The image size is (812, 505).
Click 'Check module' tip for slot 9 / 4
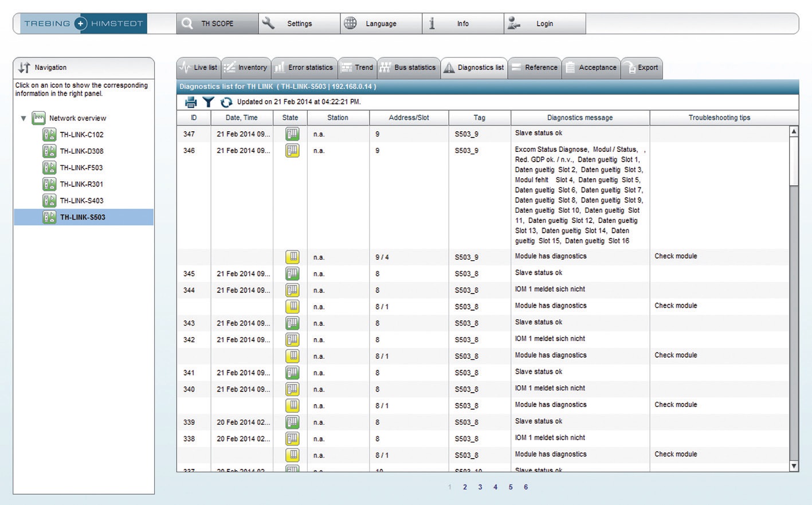pos(676,256)
